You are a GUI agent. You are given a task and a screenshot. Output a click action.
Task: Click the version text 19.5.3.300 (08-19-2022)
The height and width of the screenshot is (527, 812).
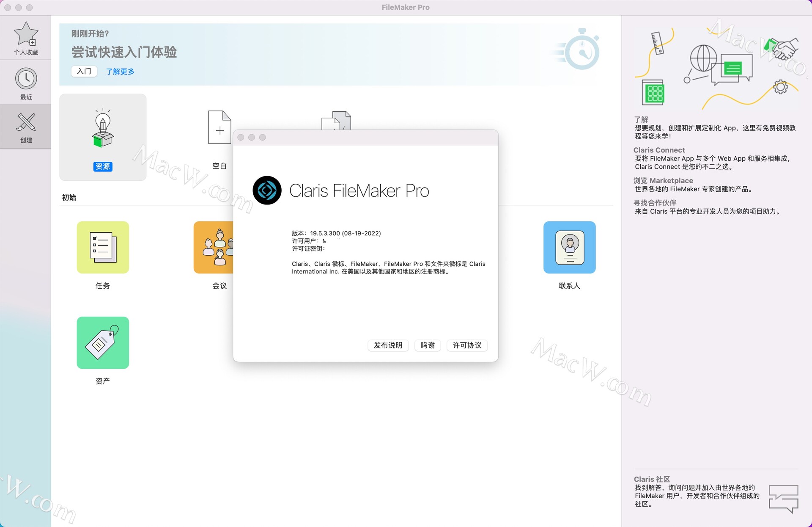pos(345,233)
